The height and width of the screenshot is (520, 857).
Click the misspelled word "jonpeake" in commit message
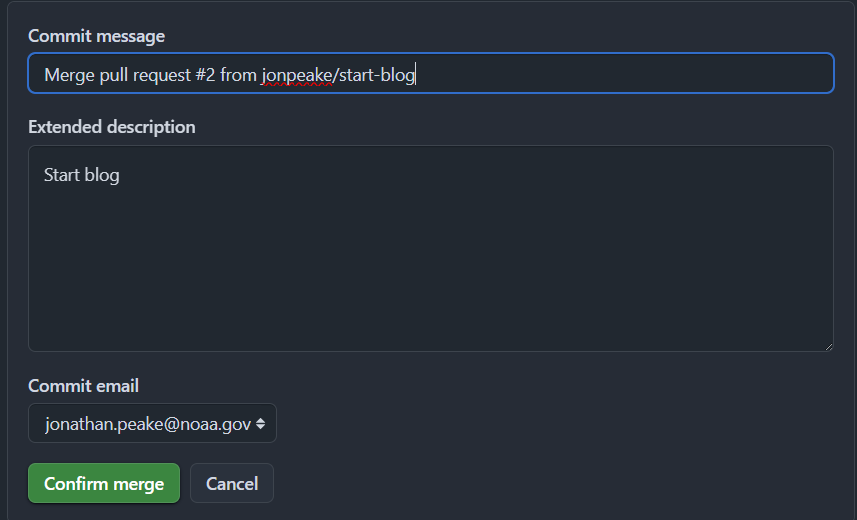click(x=297, y=75)
